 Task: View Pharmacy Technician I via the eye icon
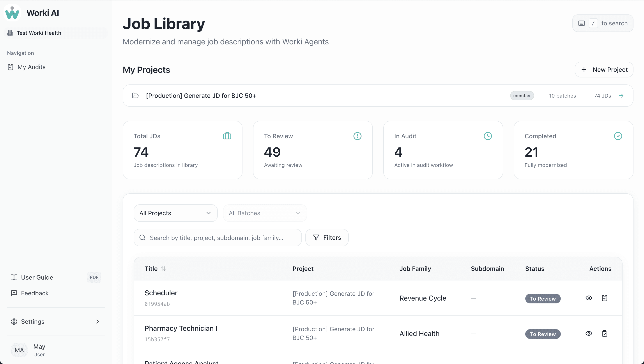coord(589,334)
